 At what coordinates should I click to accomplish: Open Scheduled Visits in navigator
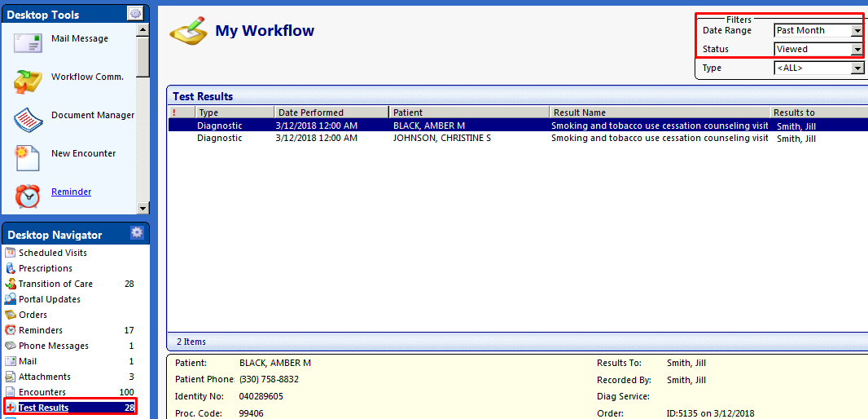(x=53, y=253)
